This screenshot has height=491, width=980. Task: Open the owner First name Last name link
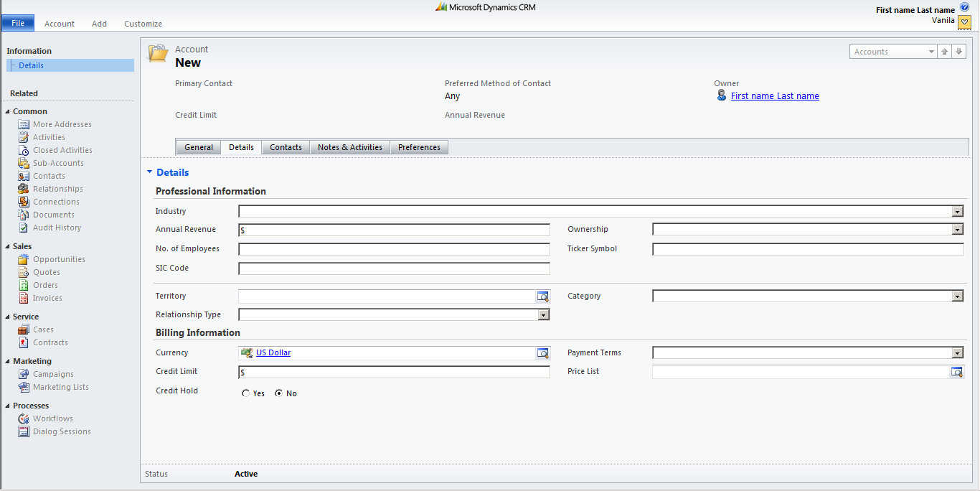[775, 95]
